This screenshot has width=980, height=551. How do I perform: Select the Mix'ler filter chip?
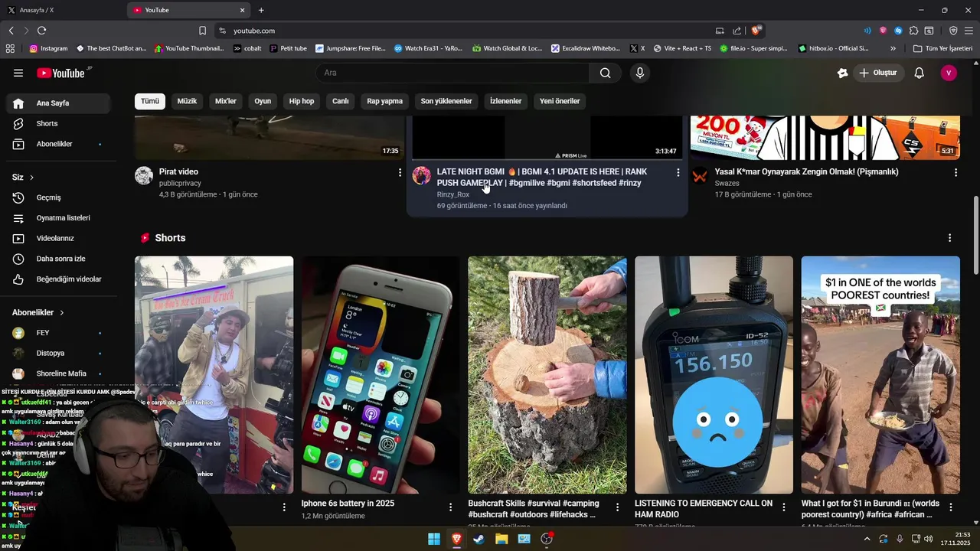pyautogui.click(x=226, y=101)
